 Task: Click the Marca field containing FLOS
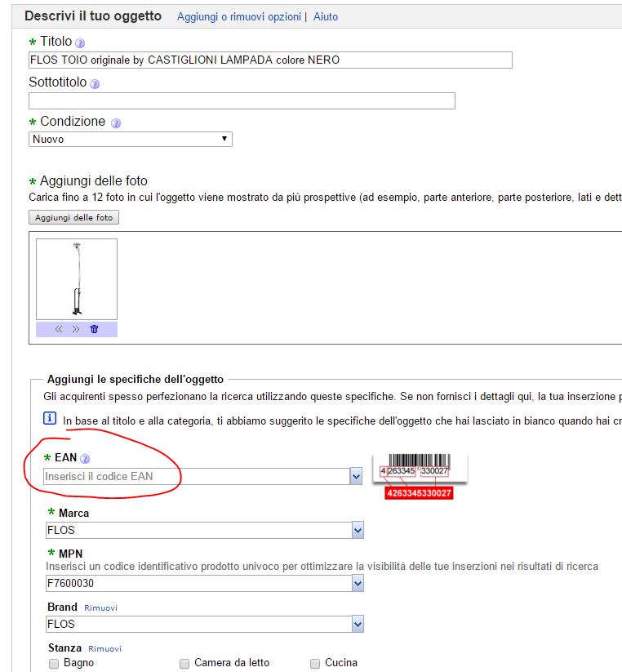pos(199,530)
